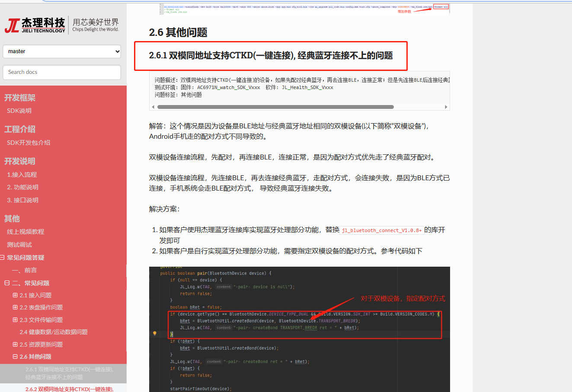Click the Search docs input field
This screenshot has height=392, width=572.
click(62, 72)
